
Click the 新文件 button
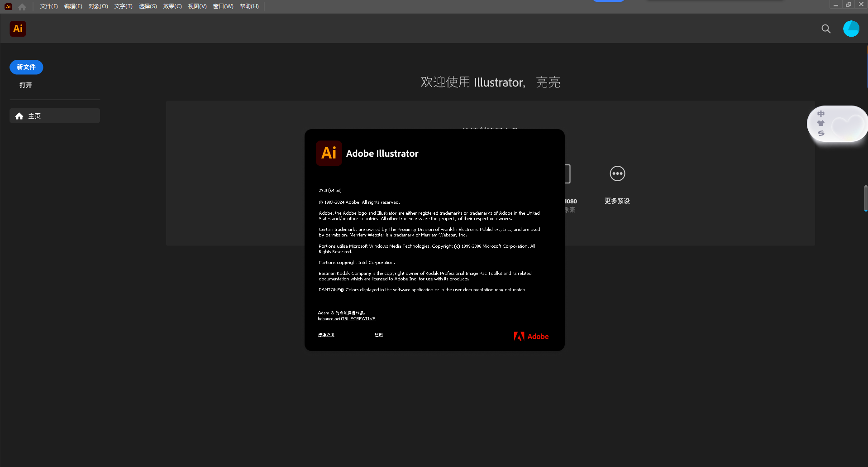26,67
